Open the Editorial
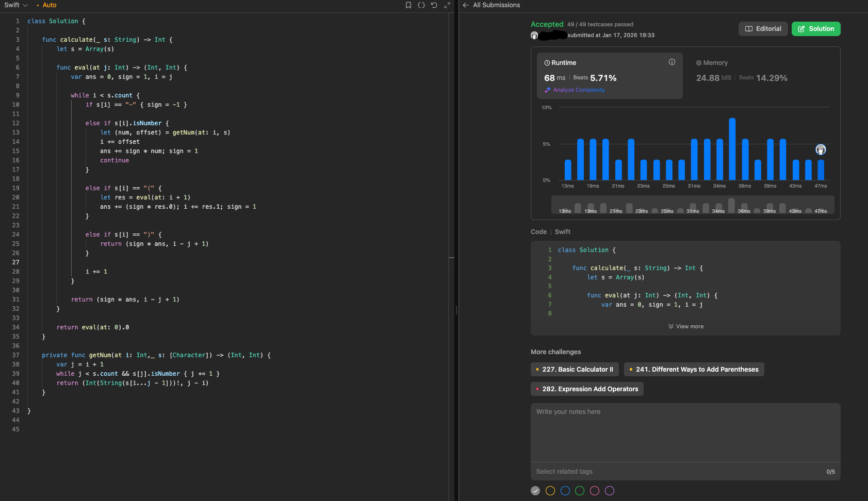868x501 pixels. [x=763, y=29]
